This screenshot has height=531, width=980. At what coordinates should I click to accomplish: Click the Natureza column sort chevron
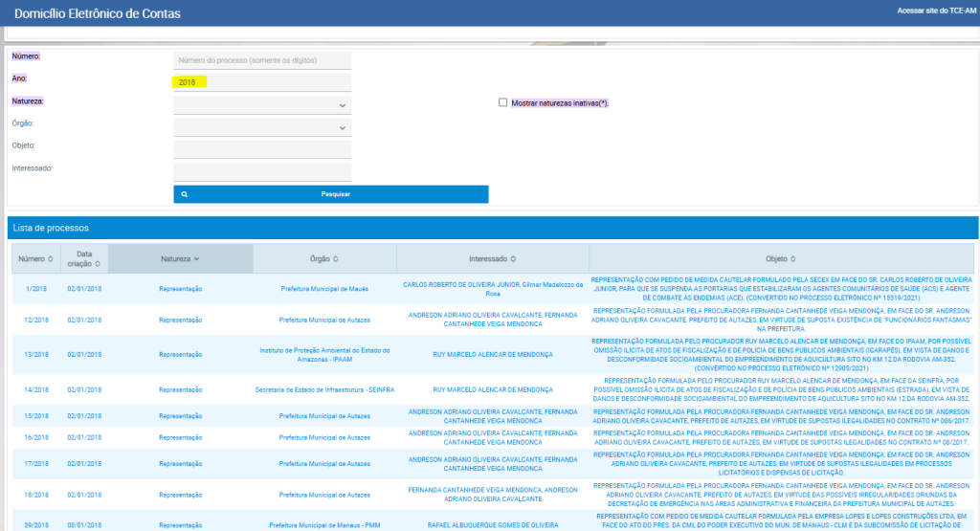click(x=196, y=258)
